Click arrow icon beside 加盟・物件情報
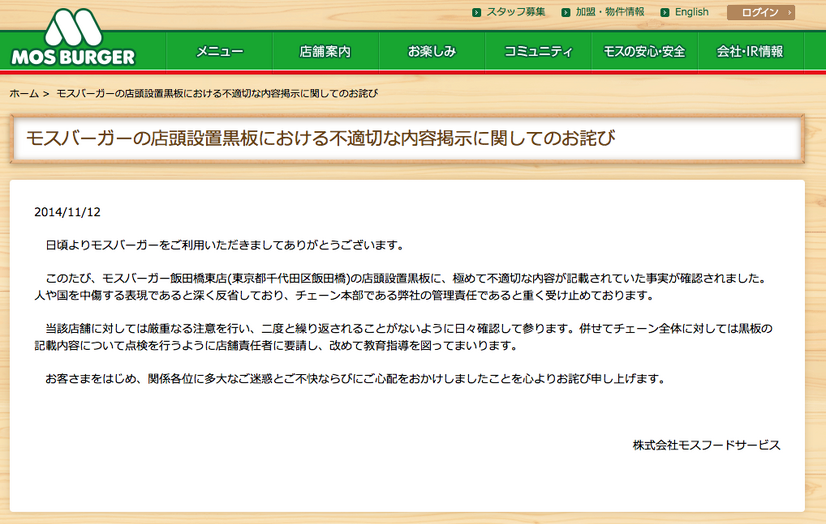The width and height of the screenshot is (826, 524). tap(566, 12)
